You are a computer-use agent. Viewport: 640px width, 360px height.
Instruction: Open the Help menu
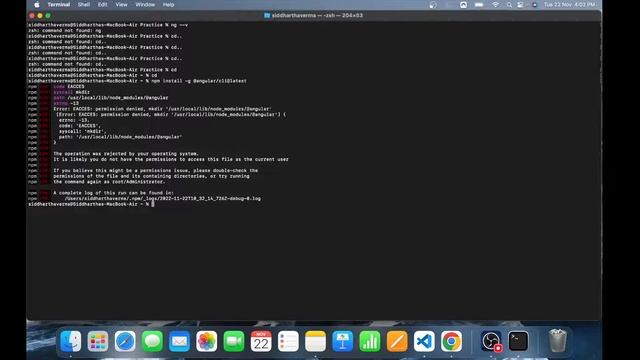click(169, 5)
